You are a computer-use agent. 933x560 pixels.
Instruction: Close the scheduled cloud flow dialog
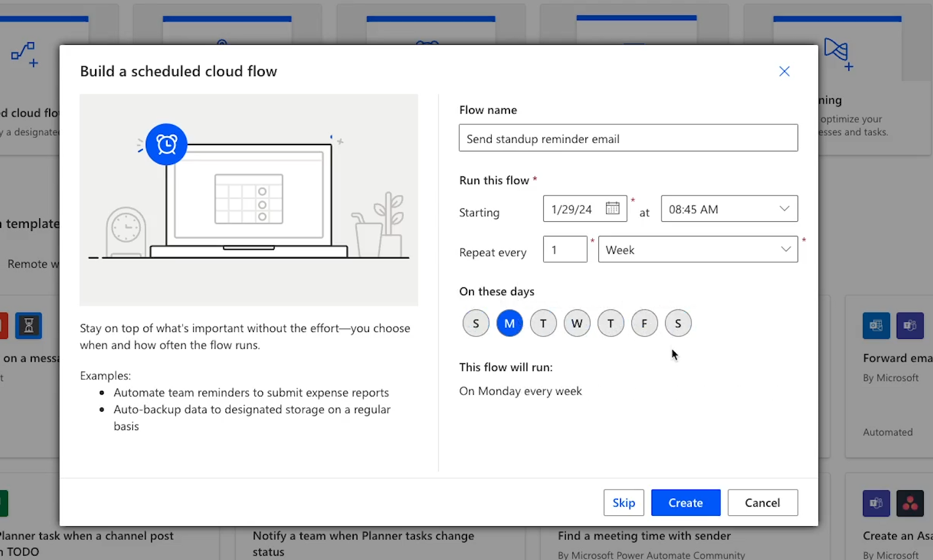pyautogui.click(x=784, y=71)
